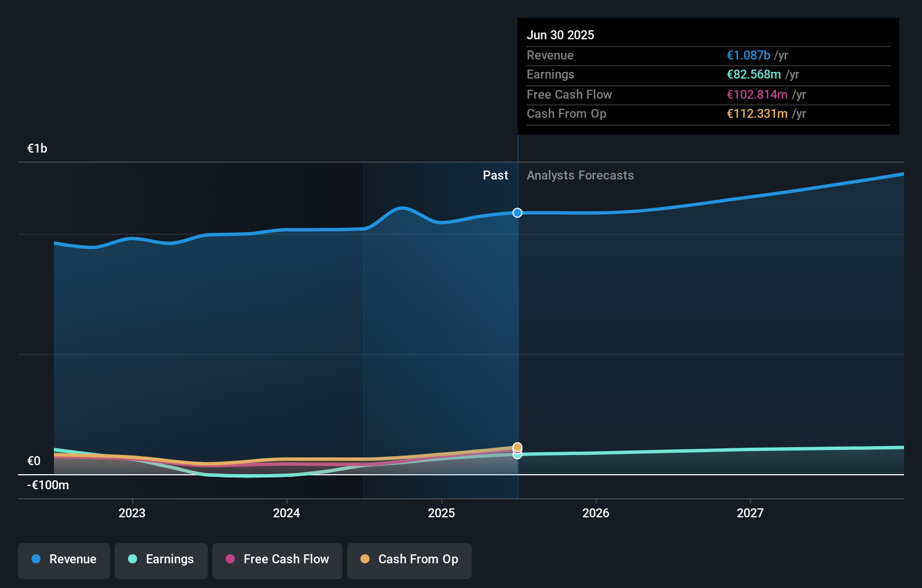Select the Analysts Forecasts section label

pos(580,175)
